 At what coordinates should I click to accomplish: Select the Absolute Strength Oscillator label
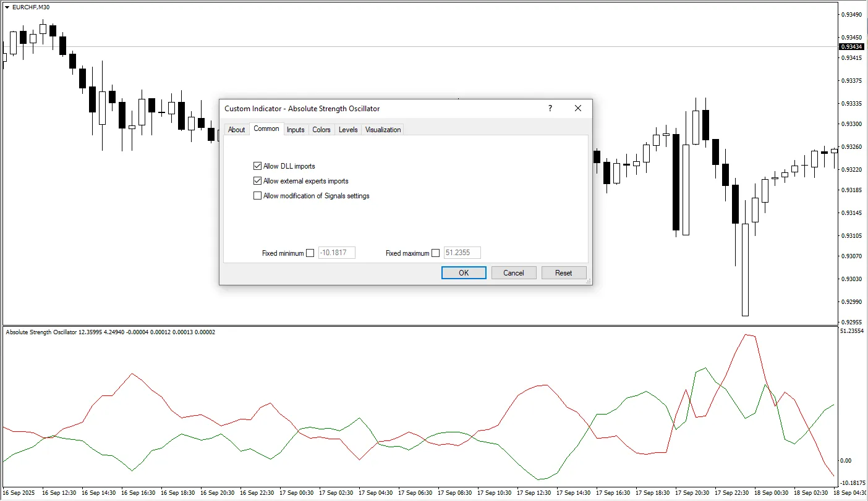pos(41,332)
